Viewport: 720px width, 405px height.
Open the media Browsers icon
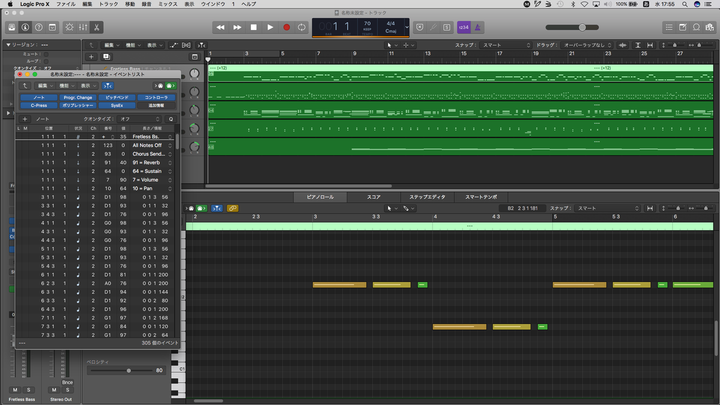coord(710,28)
